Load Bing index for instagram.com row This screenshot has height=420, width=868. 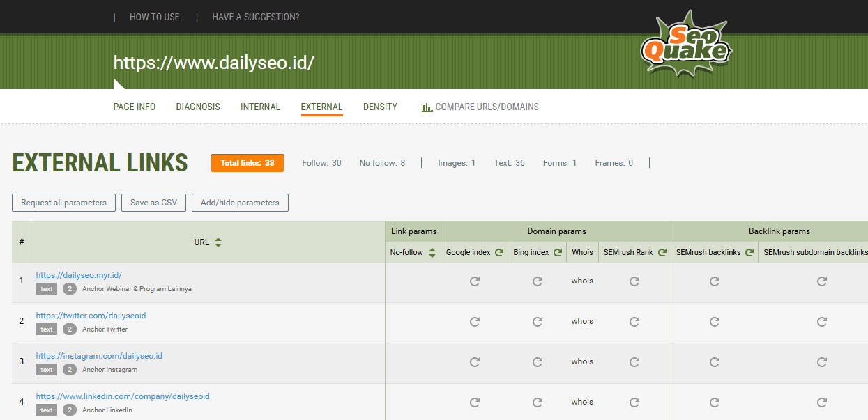click(x=538, y=362)
